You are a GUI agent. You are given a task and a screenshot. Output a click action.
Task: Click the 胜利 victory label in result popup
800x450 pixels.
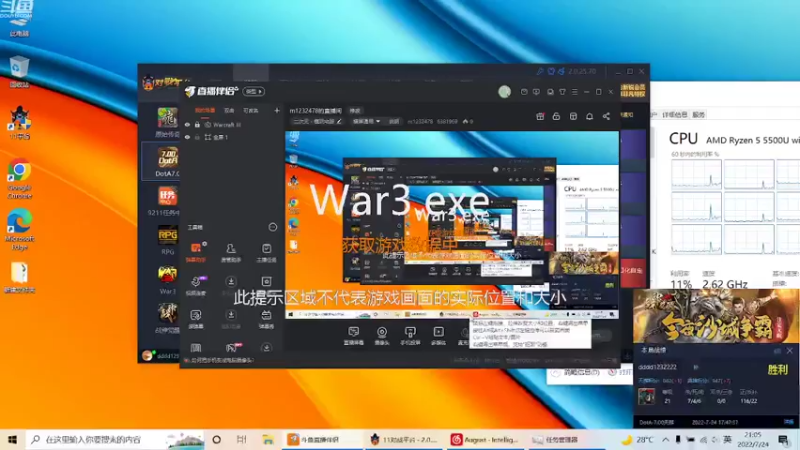coord(778,369)
